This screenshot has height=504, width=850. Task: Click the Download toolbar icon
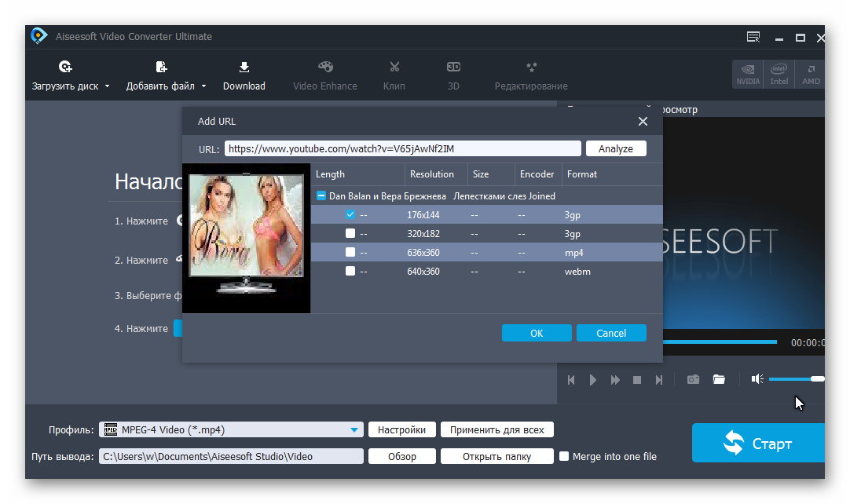(244, 68)
